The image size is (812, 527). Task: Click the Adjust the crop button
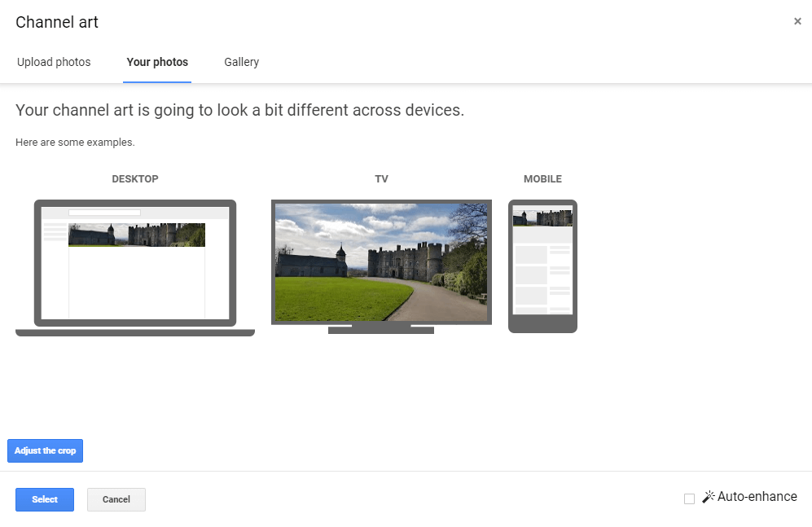[45, 451]
